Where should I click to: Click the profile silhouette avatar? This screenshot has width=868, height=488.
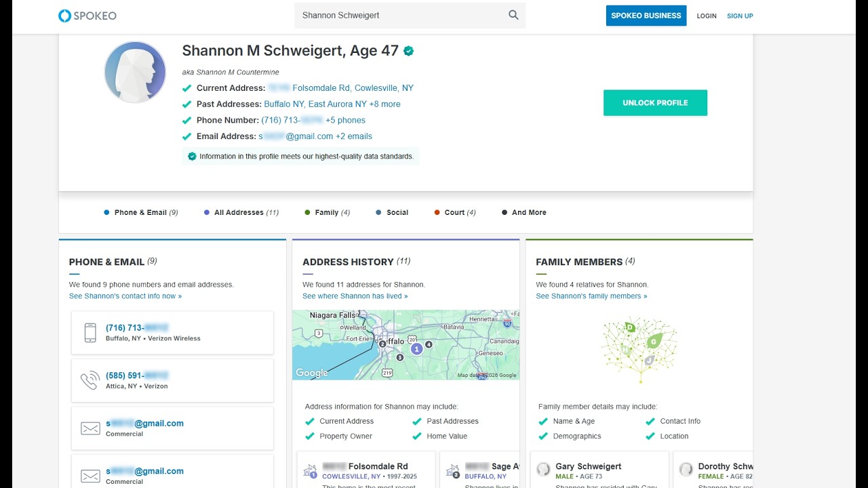pyautogui.click(x=135, y=72)
